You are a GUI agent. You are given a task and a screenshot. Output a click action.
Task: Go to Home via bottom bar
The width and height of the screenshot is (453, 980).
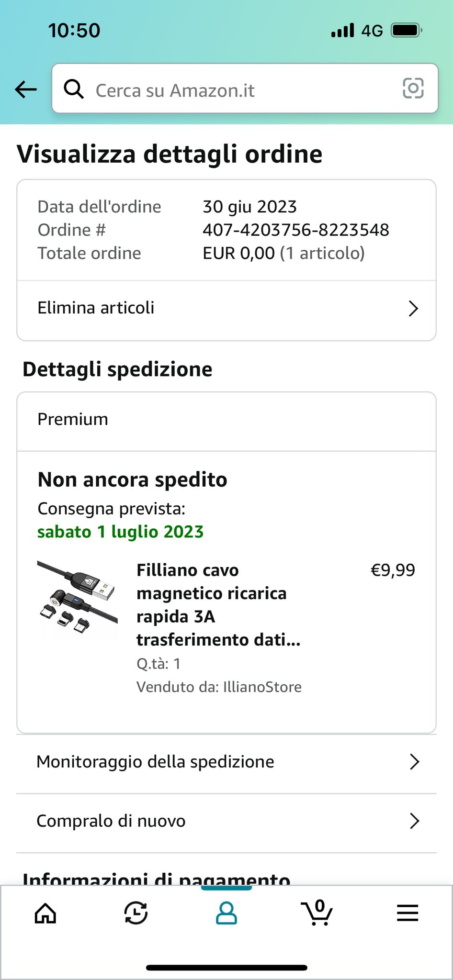point(45,913)
